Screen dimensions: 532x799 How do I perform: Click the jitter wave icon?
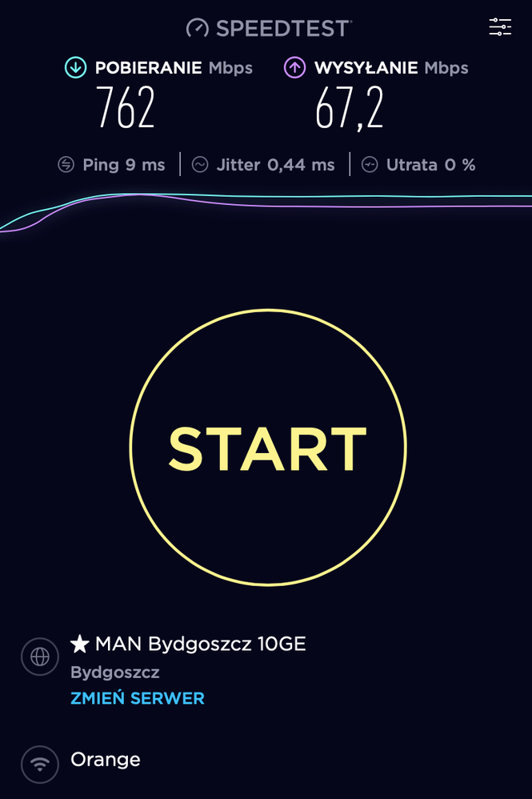pos(200,165)
